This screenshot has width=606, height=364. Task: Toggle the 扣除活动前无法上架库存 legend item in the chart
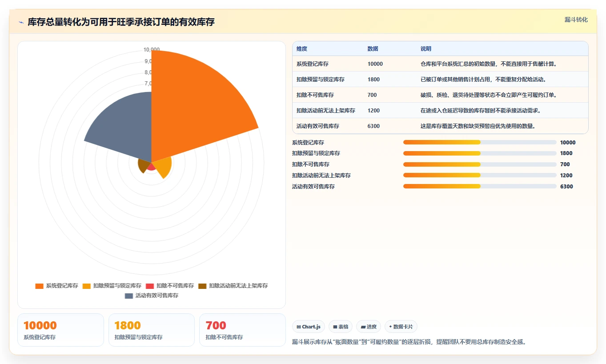pos(233,286)
